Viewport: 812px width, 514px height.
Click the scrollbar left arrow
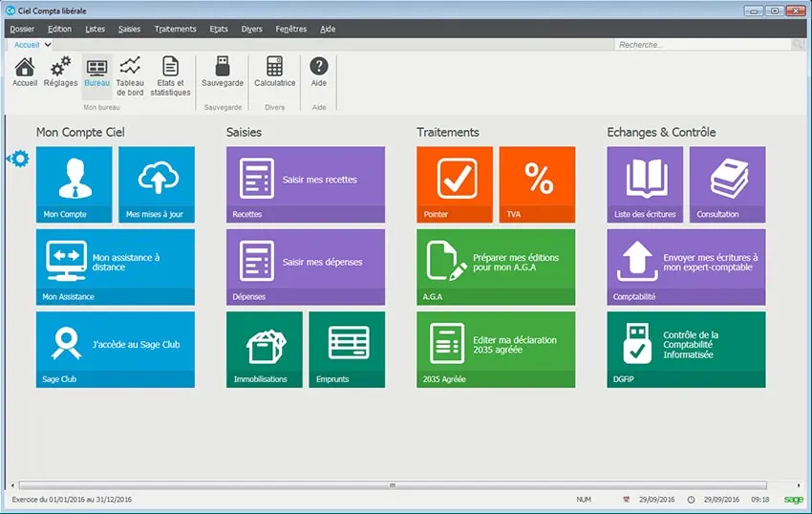pyautogui.click(x=12, y=485)
